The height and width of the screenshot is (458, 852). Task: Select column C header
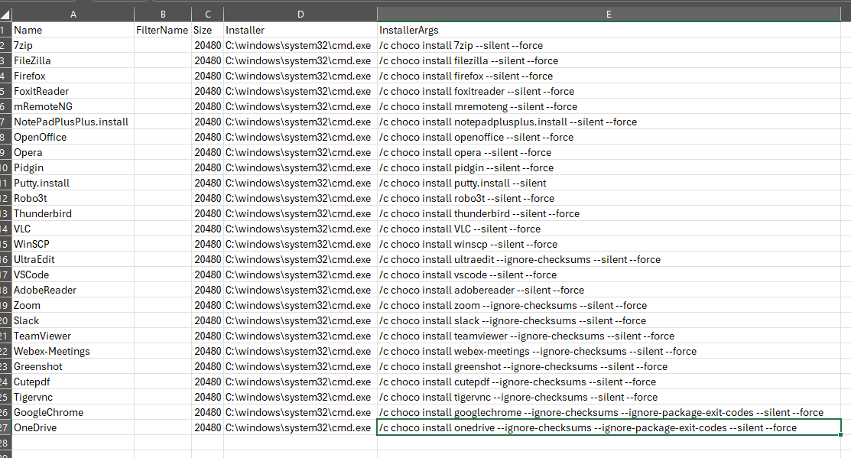[x=208, y=15]
